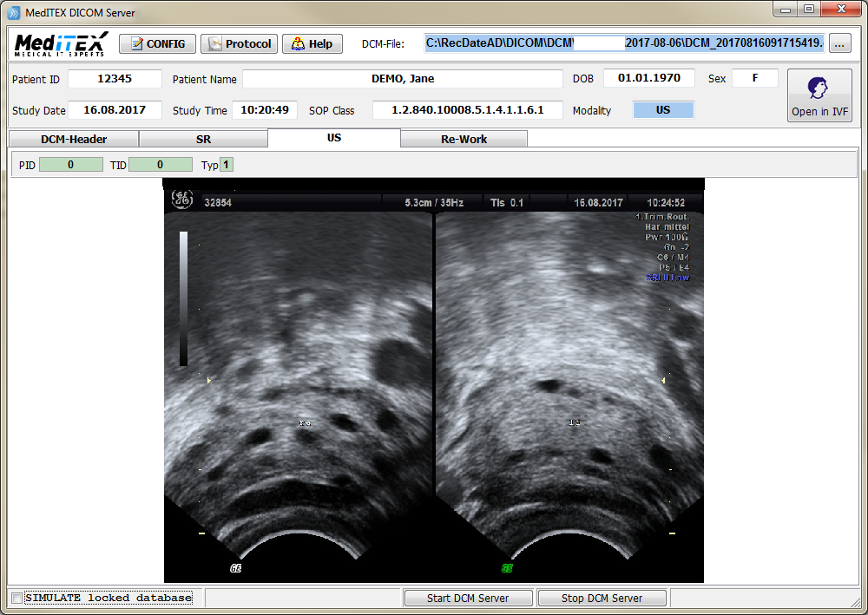Minimize the MedITEX DICOM Server window
Image resolution: width=868 pixels, height=615 pixels.
click(x=785, y=10)
